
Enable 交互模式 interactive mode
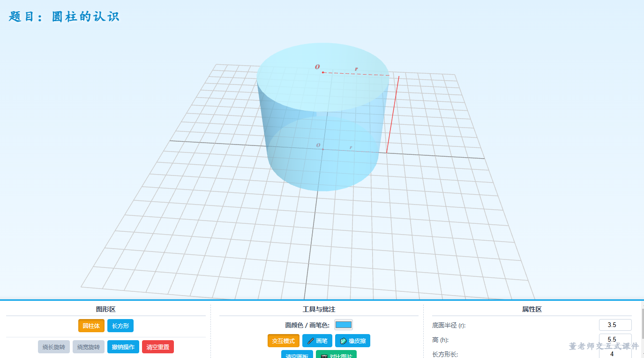pos(283,341)
